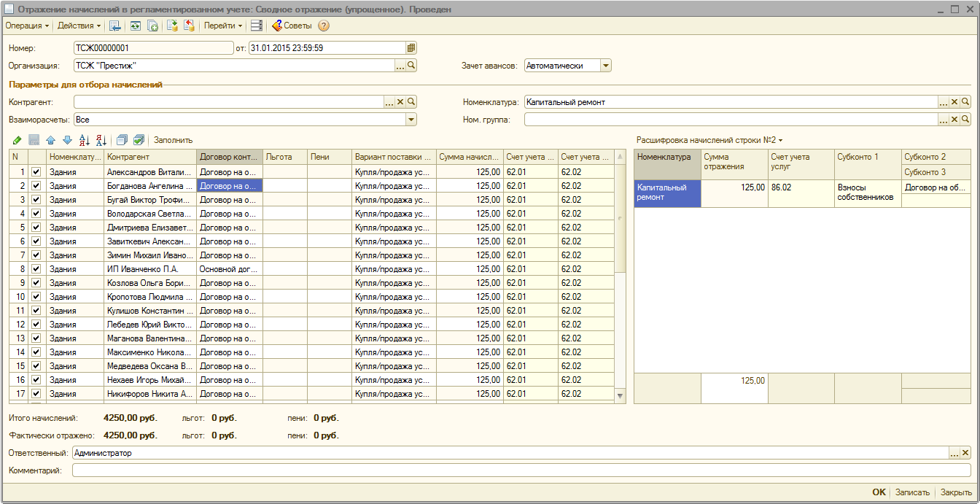Move row down with the blue down arrow
Image resolution: width=980 pixels, height=504 pixels.
tap(67, 140)
